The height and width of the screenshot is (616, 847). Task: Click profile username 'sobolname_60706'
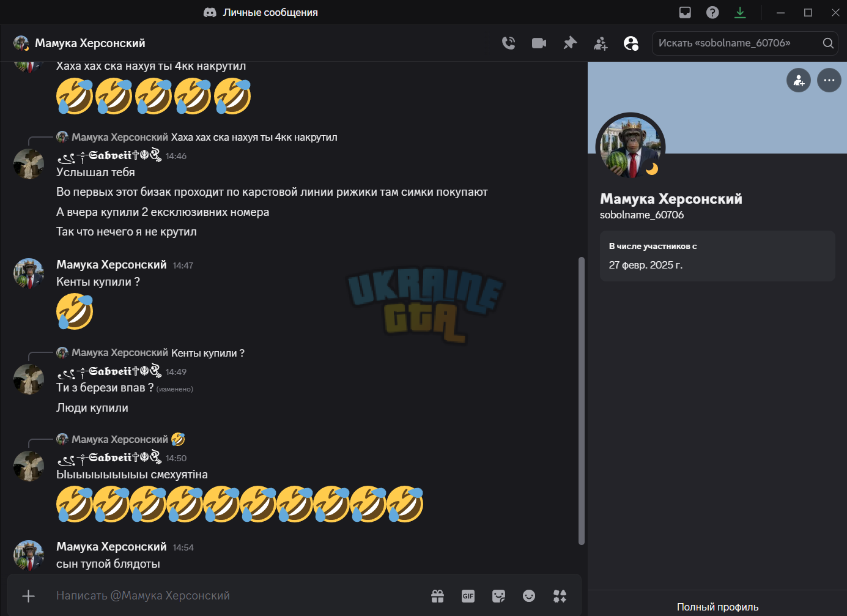click(642, 215)
